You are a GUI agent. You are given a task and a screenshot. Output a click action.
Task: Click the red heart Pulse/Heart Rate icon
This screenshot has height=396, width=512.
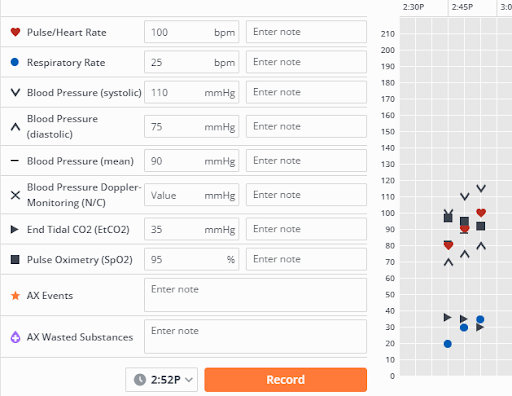[15, 32]
